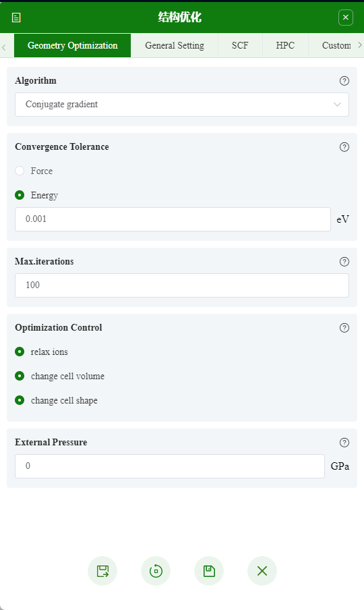Open the Conjugate gradient algorithm dropdown
364x610 pixels.
click(182, 105)
